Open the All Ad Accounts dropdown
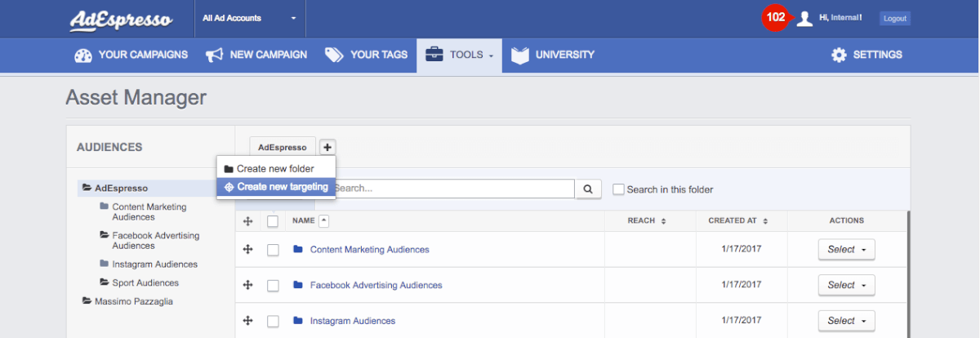980x338 pixels. tap(250, 18)
